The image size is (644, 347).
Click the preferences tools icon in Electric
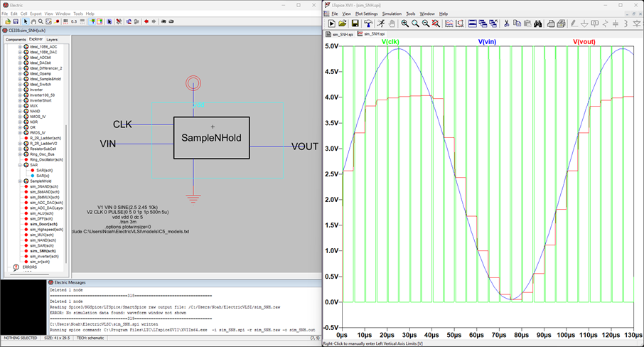119,21
